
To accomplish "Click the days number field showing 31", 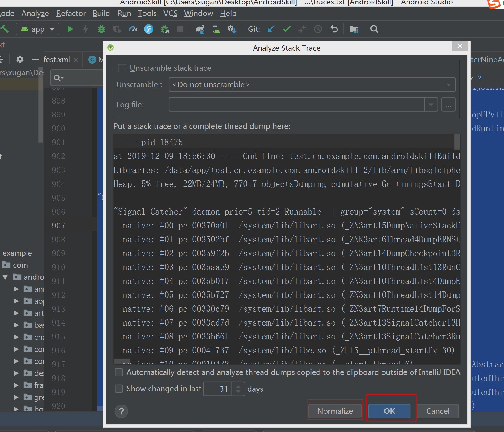I will pyautogui.click(x=218, y=389).
